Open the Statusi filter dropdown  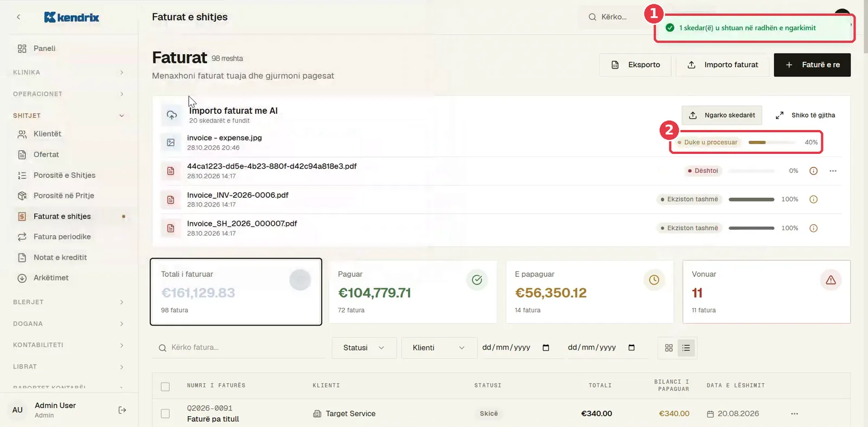(364, 348)
